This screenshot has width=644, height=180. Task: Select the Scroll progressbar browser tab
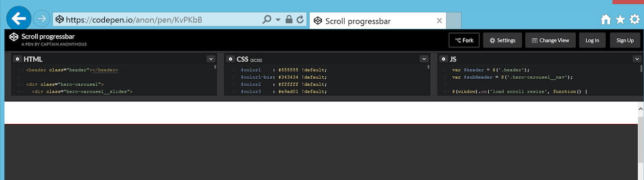378,21
